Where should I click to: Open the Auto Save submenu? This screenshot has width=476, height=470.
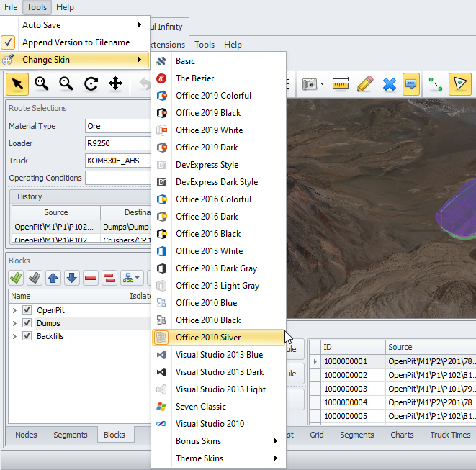point(75,25)
